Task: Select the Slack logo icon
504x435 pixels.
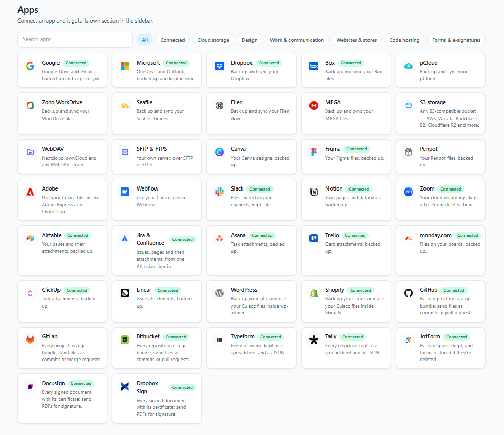Action: [219, 192]
